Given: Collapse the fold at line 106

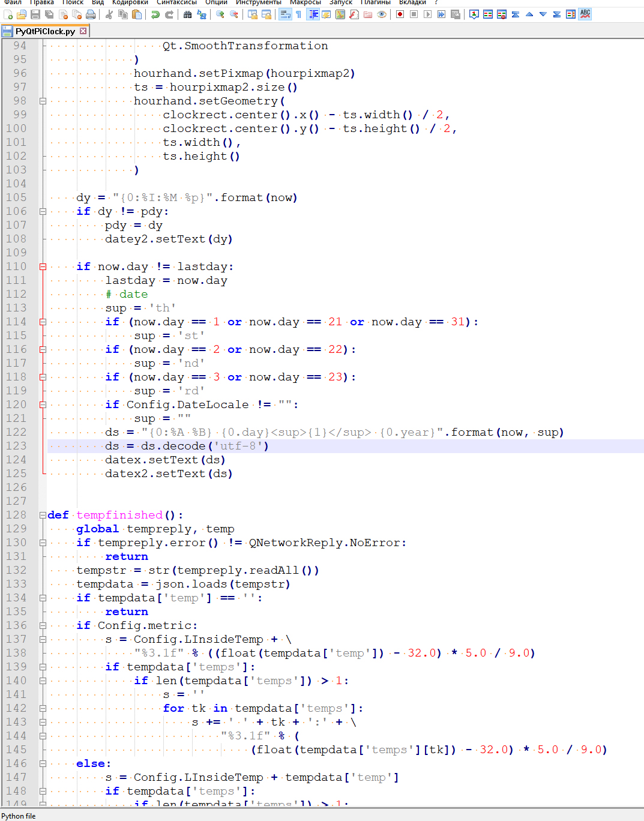Looking at the screenshot, I should pyautogui.click(x=43, y=211).
